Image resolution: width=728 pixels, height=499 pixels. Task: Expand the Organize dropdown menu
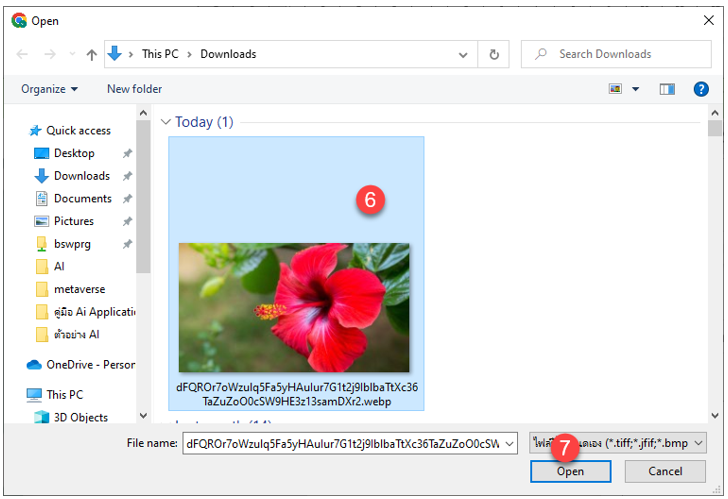click(x=49, y=89)
